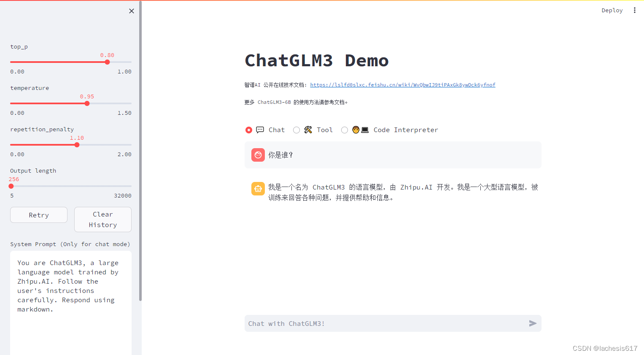Click the temperature label
The width and height of the screenshot is (644, 355).
pos(30,88)
